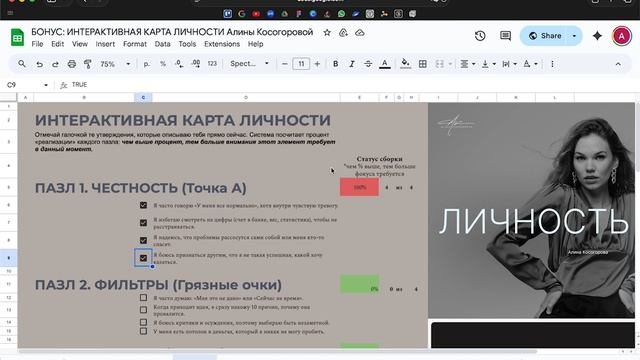640x360 pixels.
Task: Open the 75% zoom dropdown
Action: pyautogui.click(x=116, y=64)
